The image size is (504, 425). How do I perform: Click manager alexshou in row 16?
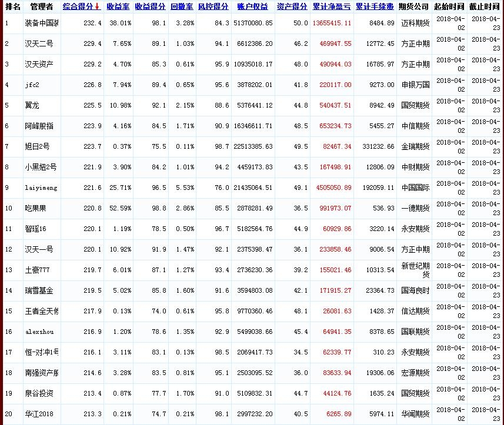(x=39, y=332)
